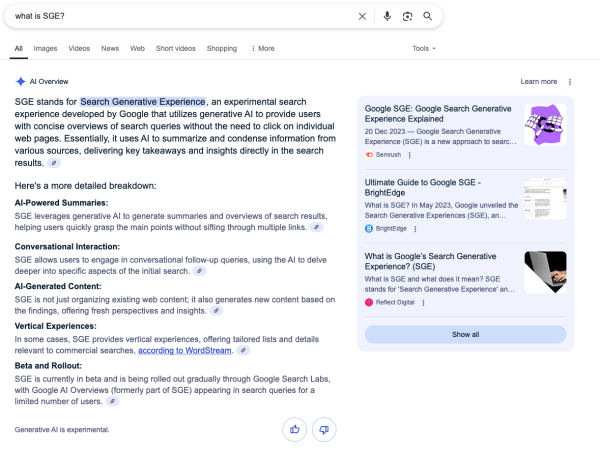This screenshot has height=450, width=600.
Task: Click the purple Semrush article thumbnail
Action: 545,125
